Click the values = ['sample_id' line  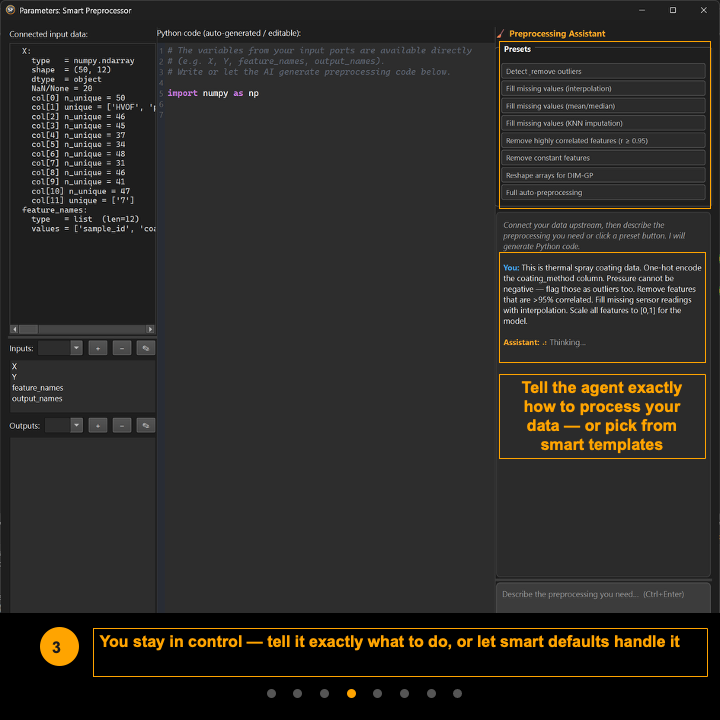pos(93,229)
